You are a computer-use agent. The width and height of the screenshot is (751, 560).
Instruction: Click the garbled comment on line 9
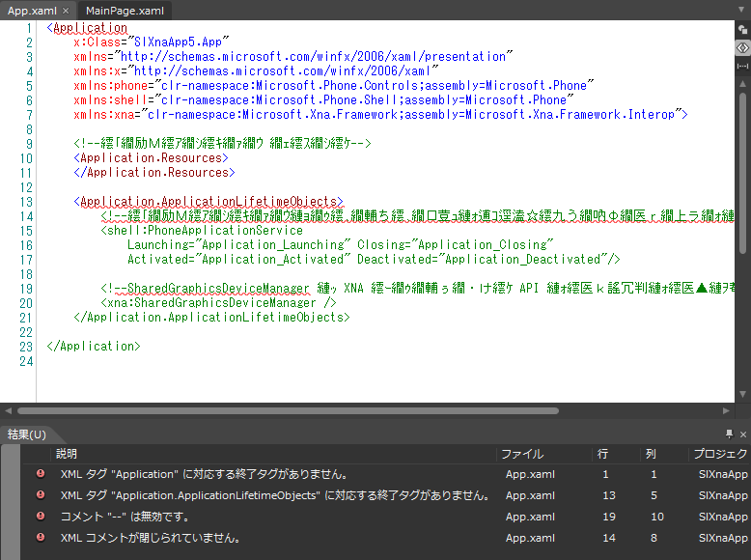pyautogui.click(x=223, y=143)
